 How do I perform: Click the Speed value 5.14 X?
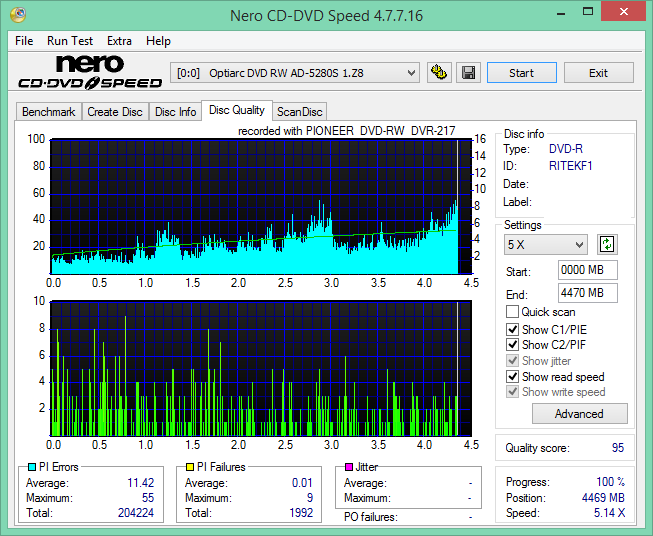point(609,513)
